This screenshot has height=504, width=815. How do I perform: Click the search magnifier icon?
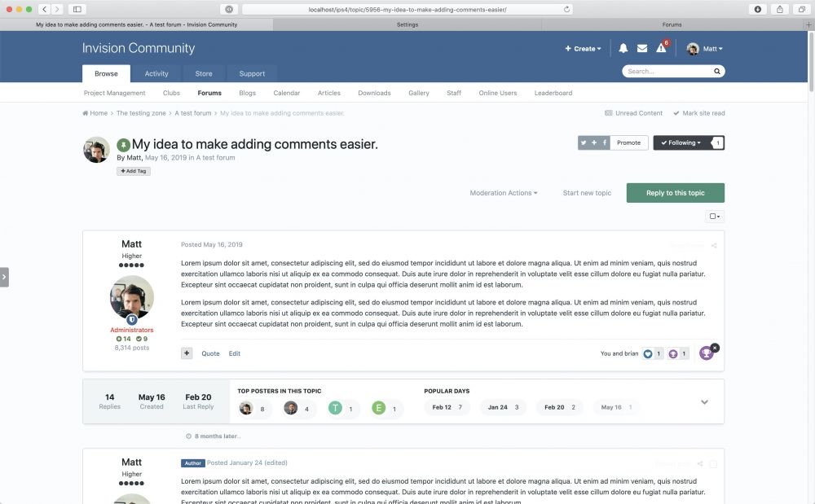pos(716,72)
